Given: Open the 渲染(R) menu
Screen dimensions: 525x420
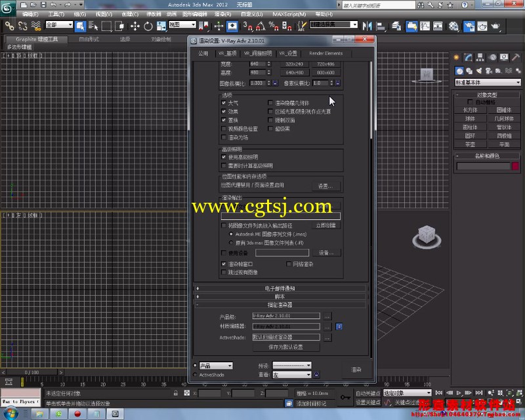Looking at the screenshot, I should [222, 14].
